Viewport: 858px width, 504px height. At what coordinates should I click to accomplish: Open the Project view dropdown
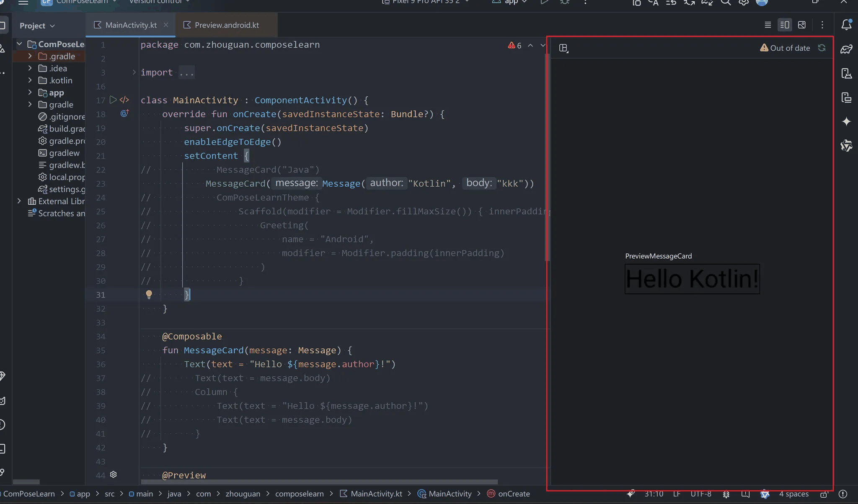37,26
